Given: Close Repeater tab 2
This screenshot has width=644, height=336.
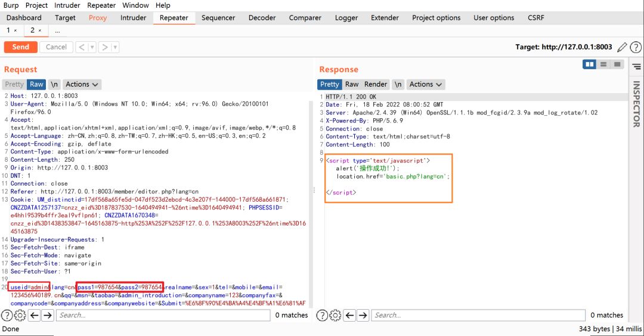Looking at the screenshot, I should click(40, 30).
